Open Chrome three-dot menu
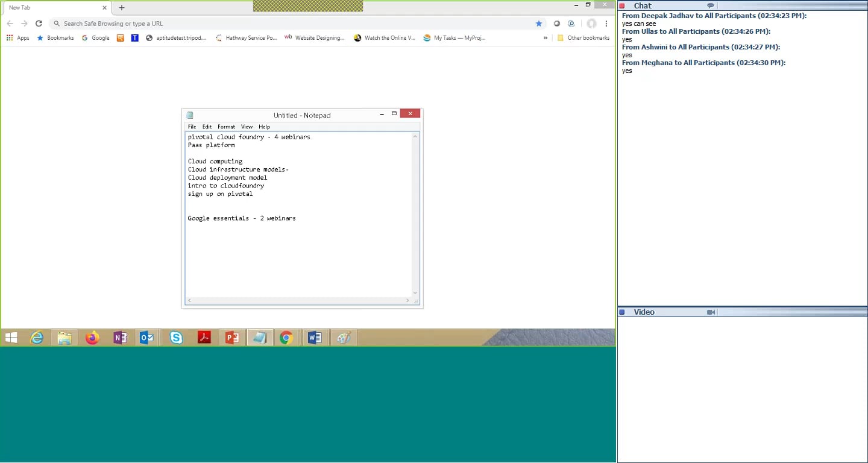Screen dimensions: 868x463 (x=606, y=24)
